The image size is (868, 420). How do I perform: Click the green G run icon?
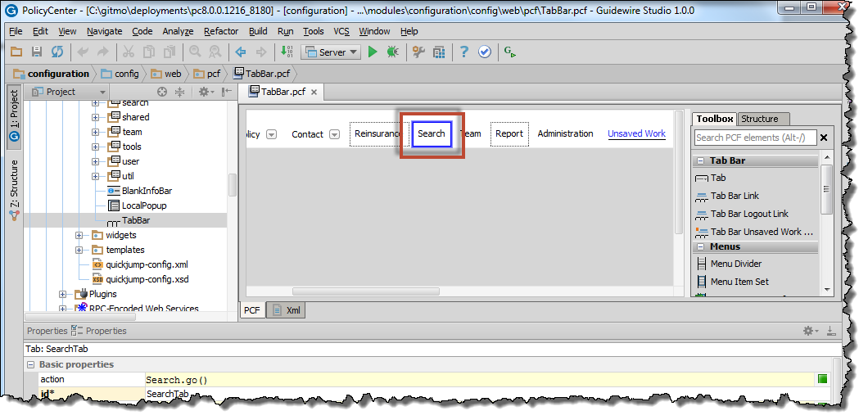pos(510,52)
